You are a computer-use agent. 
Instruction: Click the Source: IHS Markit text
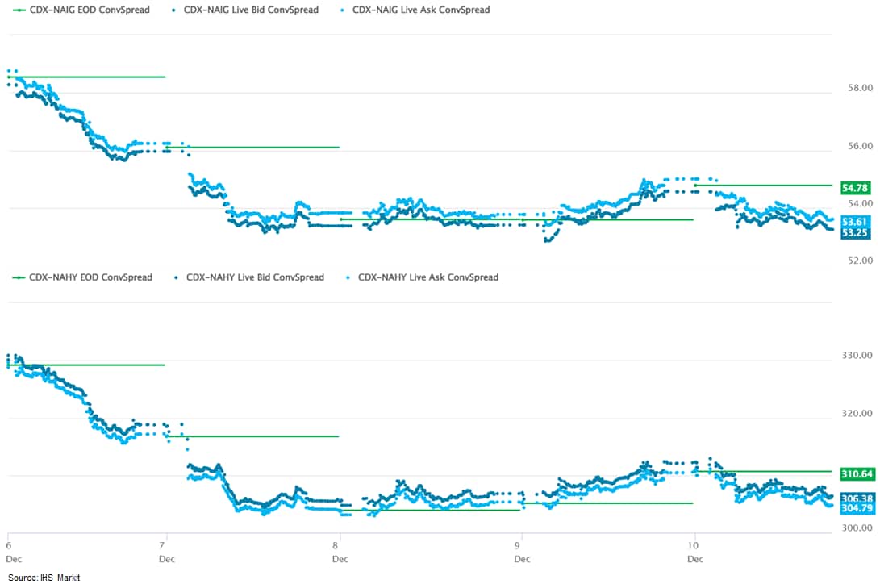click(44, 578)
